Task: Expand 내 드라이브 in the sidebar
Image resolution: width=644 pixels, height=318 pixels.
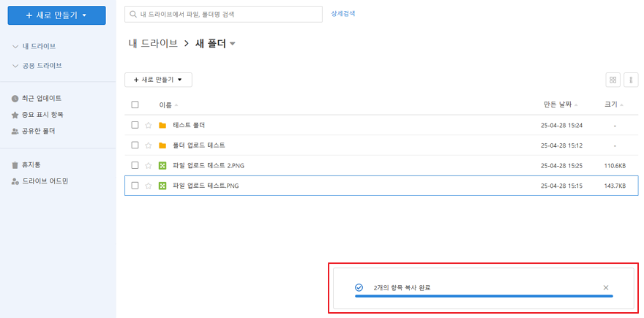Action: pyautogui.click(x=15, y=46)
